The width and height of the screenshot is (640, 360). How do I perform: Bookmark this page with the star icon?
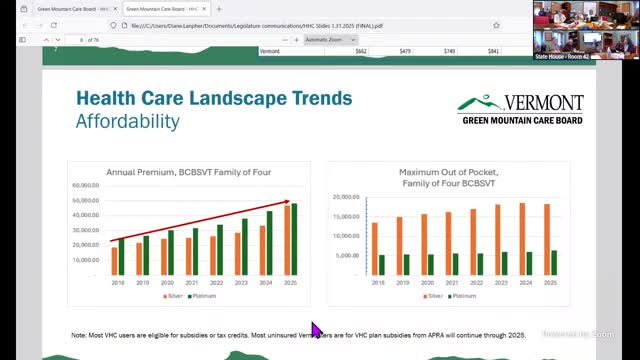tap(496, 25)
